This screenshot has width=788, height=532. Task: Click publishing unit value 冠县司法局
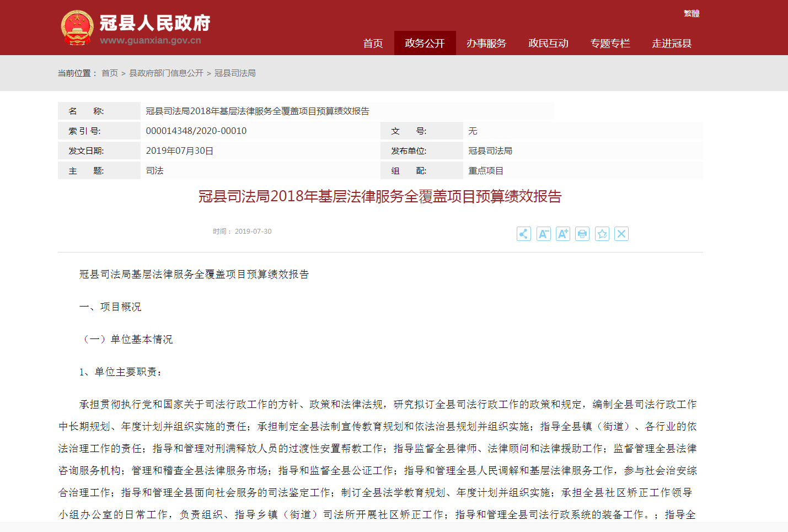pyautogui.click(x=490, y=151)
